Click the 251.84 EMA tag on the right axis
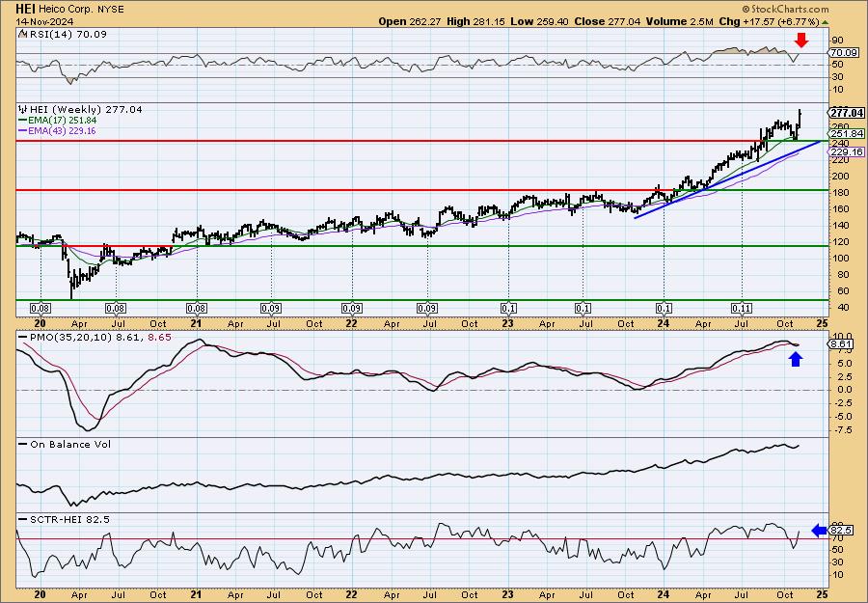This screenshot has width=868, height=603. (846, 133)
